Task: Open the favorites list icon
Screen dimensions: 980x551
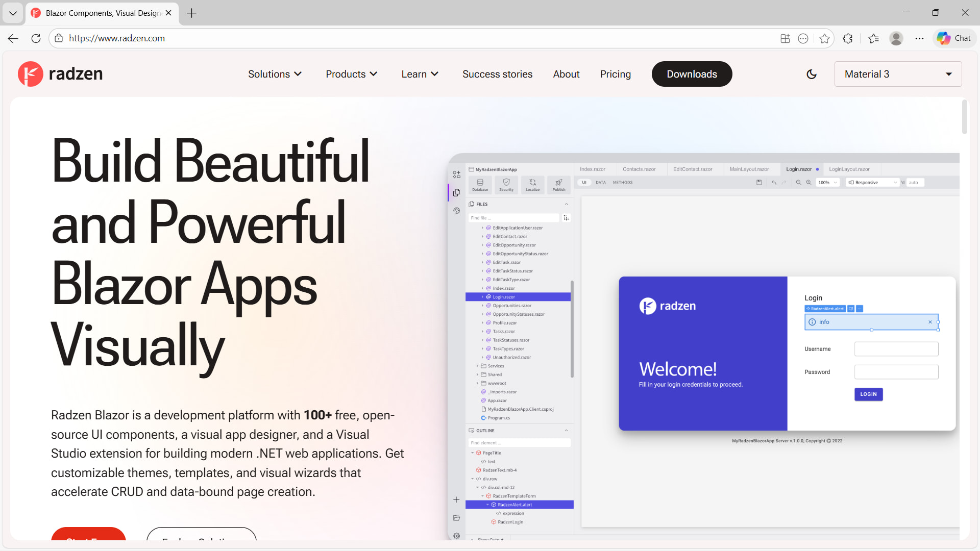Action: click(x=873, y=38)
